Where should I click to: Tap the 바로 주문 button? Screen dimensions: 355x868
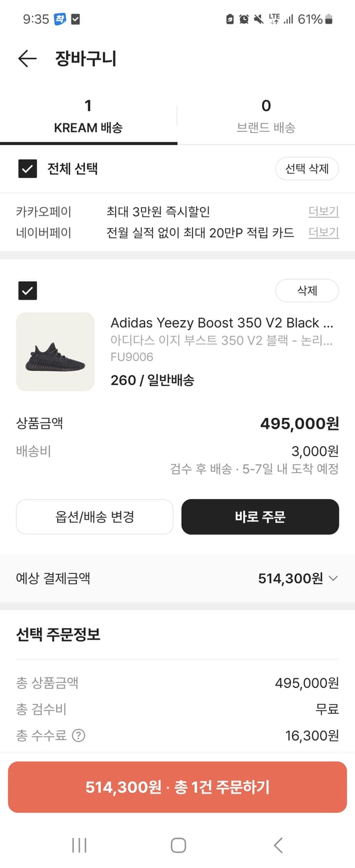[x=260, y=517]
